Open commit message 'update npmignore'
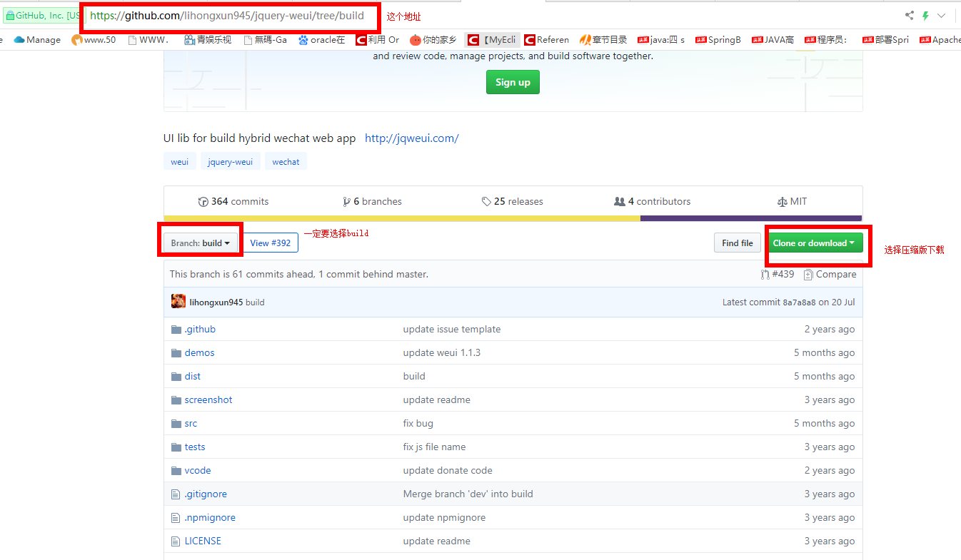The image size is (961, 560). tap(444, 518)
